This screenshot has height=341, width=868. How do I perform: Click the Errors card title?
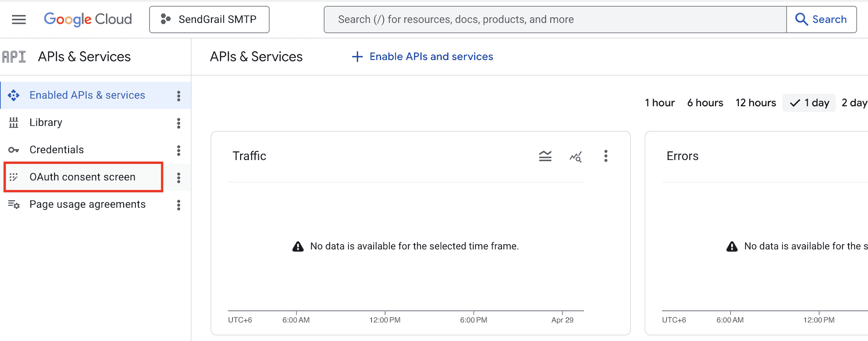coord(683,156)
